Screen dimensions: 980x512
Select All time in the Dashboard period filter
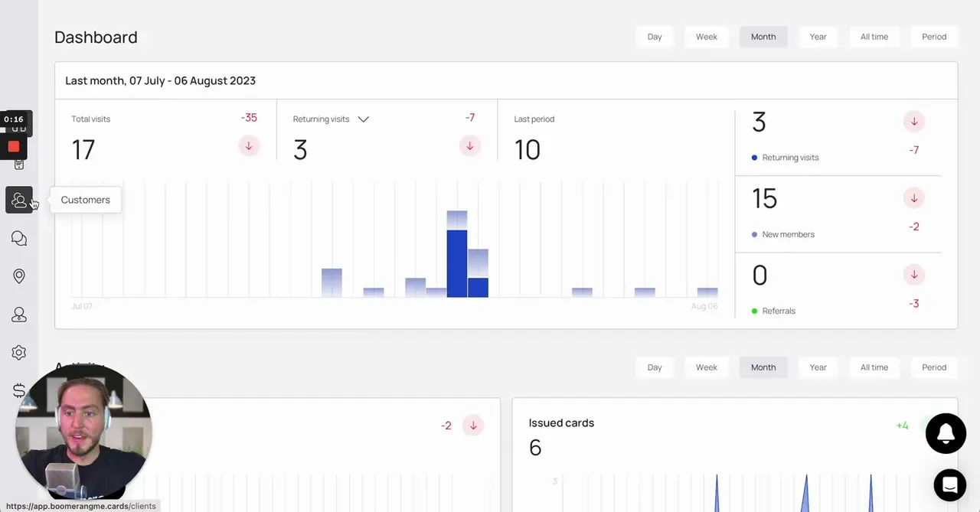coord(874,37)
